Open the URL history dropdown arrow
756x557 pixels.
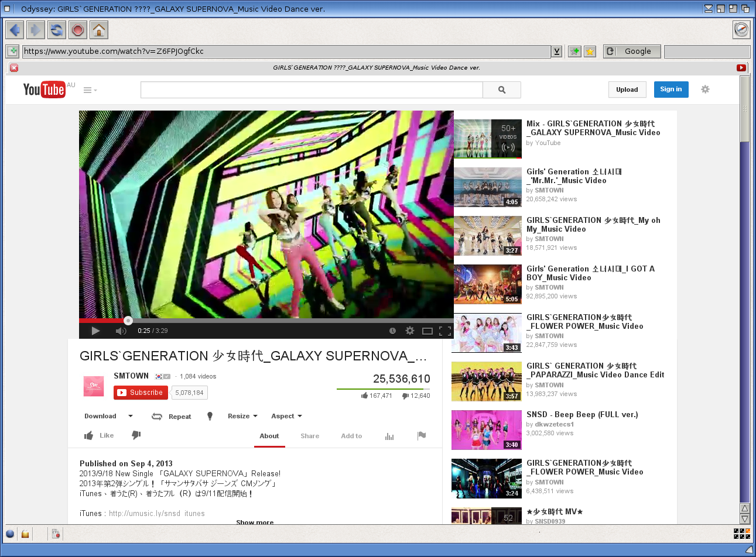557,51
